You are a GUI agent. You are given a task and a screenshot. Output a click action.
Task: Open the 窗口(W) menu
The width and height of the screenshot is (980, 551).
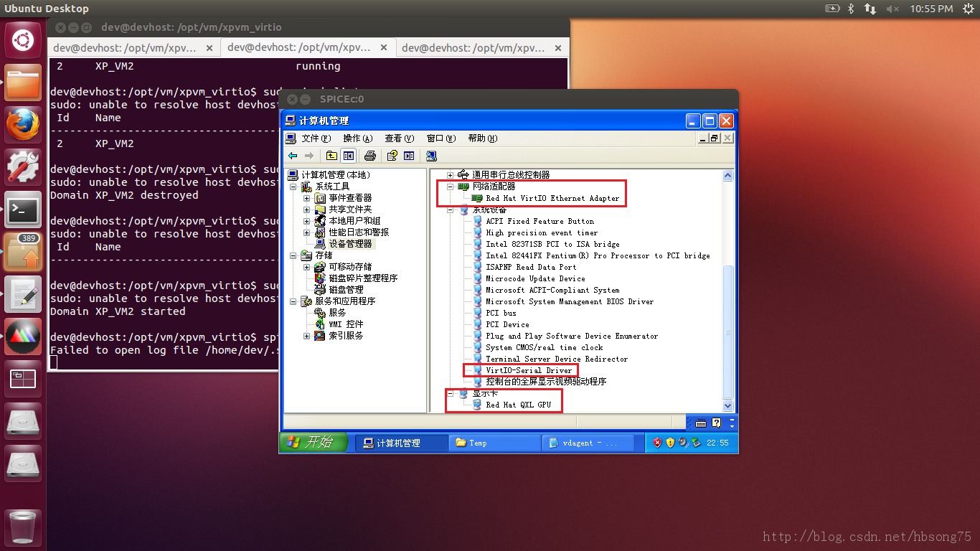(x=441, y=138)
